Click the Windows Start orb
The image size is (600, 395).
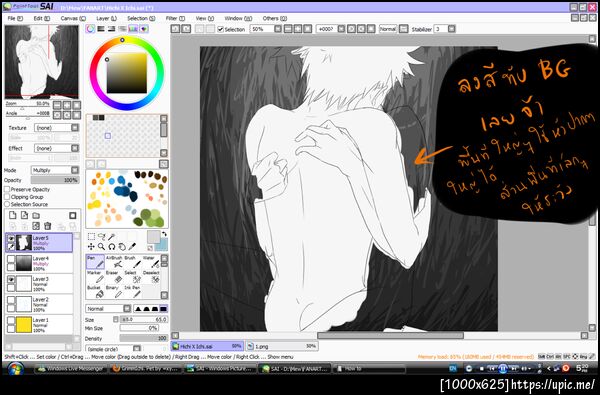tap(15, 369)
